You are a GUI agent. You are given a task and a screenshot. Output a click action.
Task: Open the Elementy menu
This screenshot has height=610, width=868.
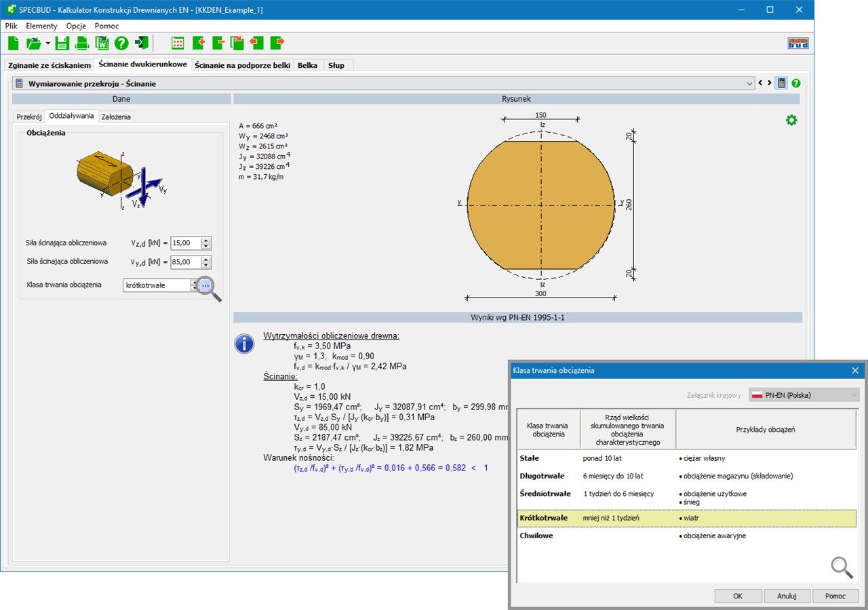coord(41,26)
